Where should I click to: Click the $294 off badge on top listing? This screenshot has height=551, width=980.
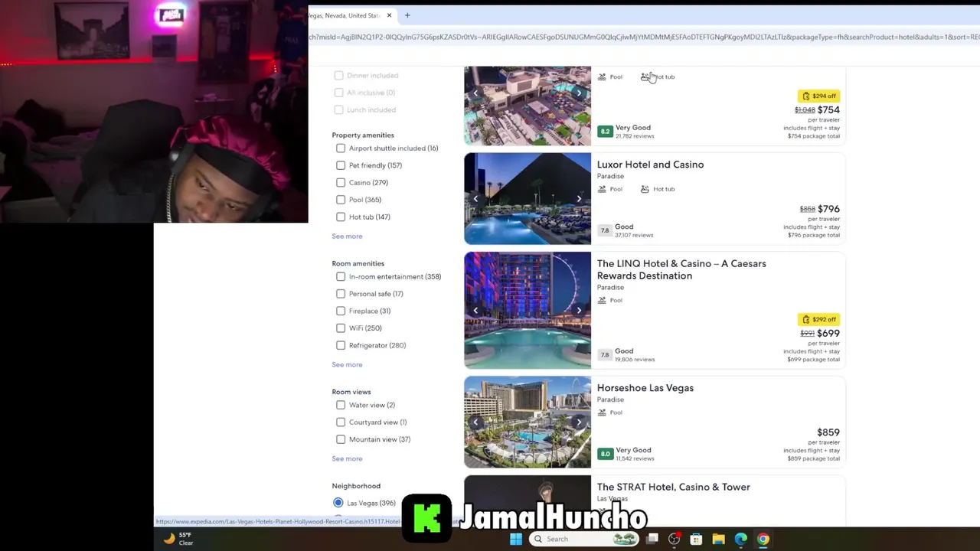click(x=818, y=96)
